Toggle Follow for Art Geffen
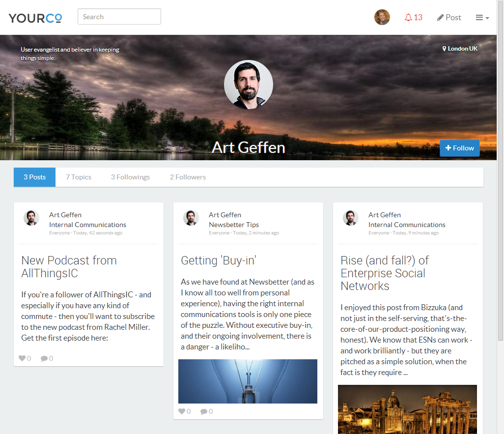 click(459, 148)
